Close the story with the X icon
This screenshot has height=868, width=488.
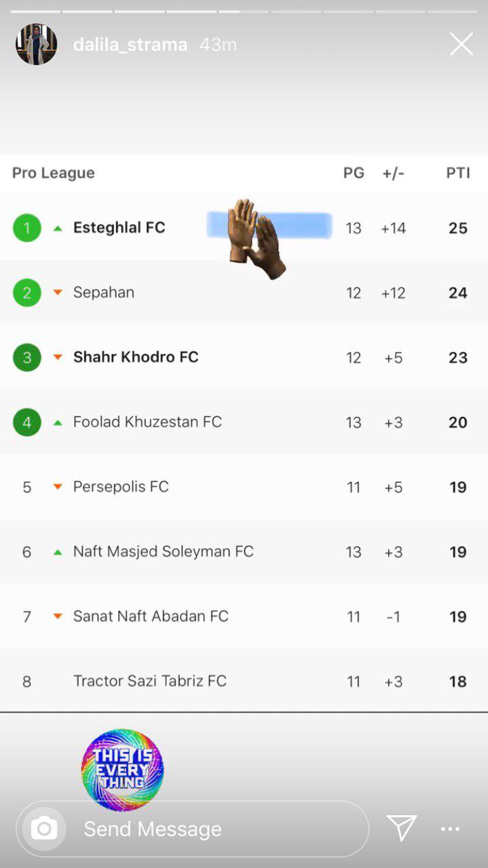pyautogui.click(x=462, y=45)
